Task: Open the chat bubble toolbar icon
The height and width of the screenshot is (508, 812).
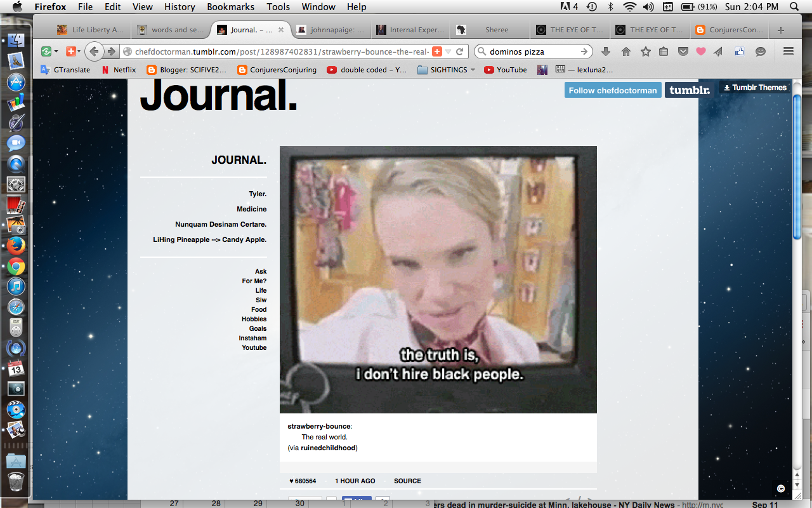Action: (x=761, y=51)
